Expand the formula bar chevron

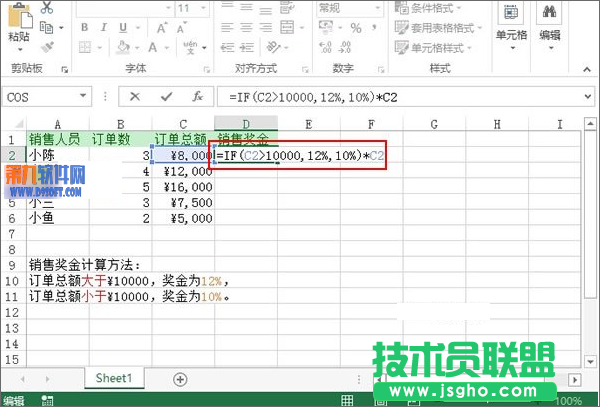tap(588, 96)
